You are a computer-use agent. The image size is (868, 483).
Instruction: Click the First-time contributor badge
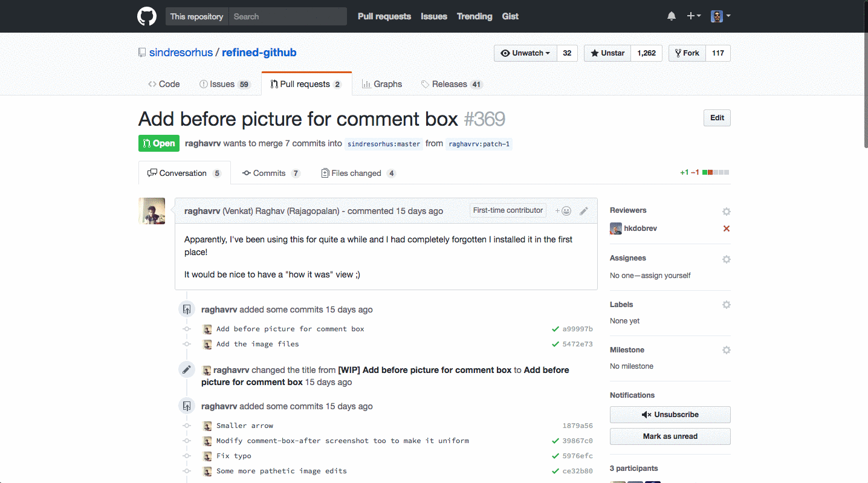pos(508,210)
